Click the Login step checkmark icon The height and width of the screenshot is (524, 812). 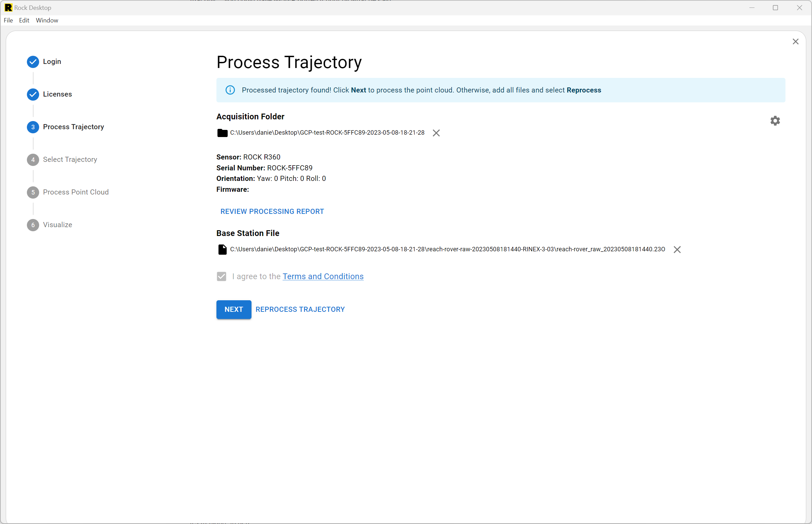click(33, 62)
